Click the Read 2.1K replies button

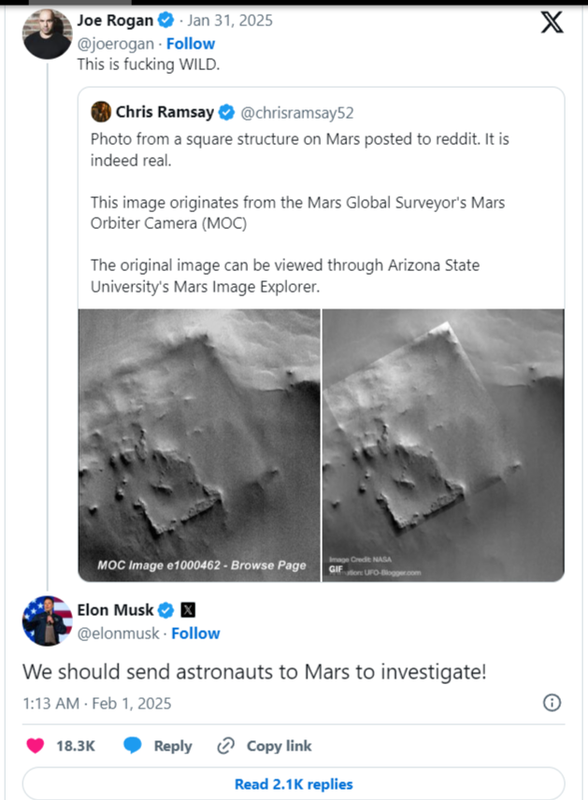point(293,784)
